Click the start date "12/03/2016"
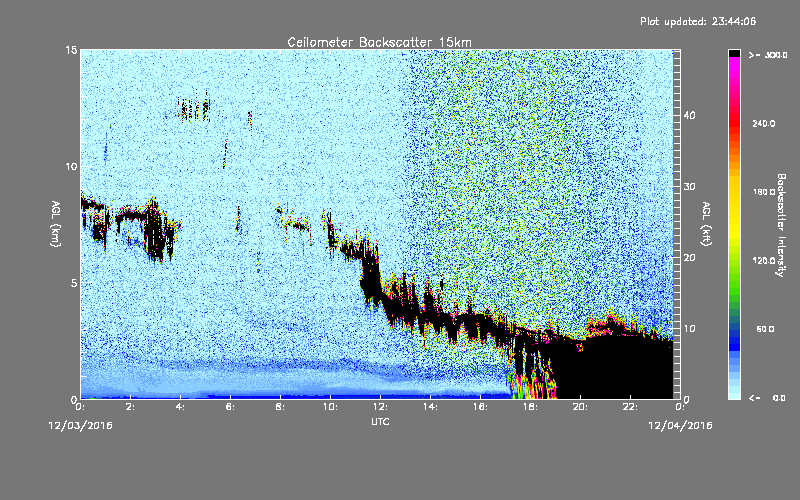Viewport: 800px width, 500px height. tap(80, 426)
